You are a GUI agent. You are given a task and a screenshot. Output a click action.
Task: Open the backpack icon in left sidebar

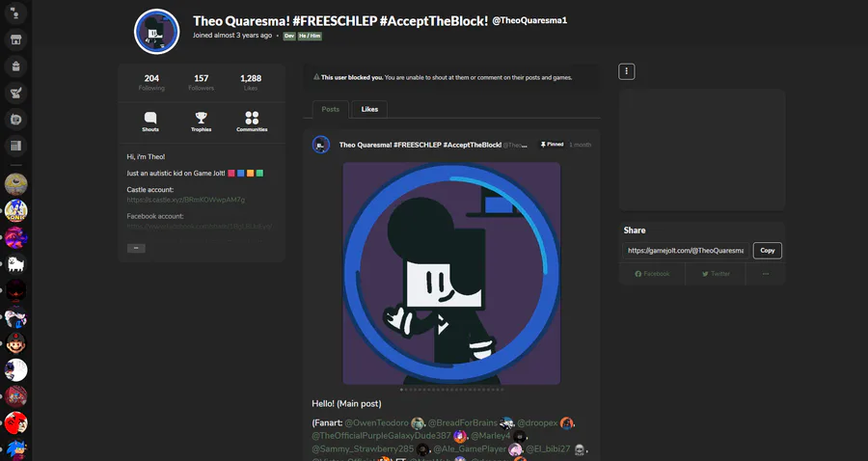15,67
